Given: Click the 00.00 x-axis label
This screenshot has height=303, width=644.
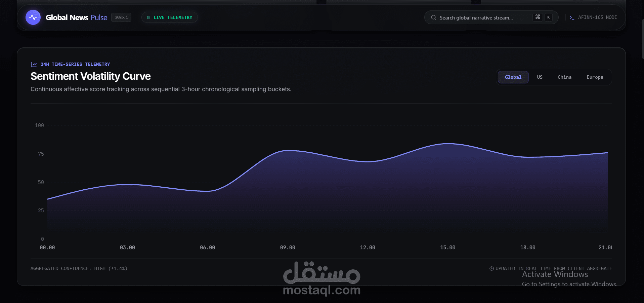Looking at the screenshot, I should coord(47,248).
